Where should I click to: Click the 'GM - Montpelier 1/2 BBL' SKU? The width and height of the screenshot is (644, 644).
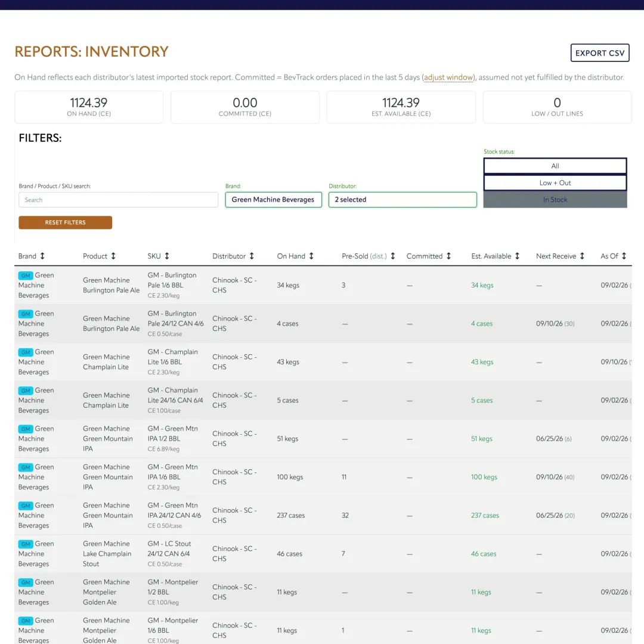point(172,587)
